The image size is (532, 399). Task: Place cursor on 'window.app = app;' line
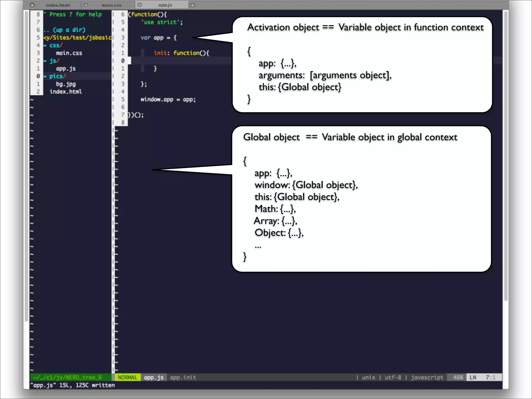(168, 99)
